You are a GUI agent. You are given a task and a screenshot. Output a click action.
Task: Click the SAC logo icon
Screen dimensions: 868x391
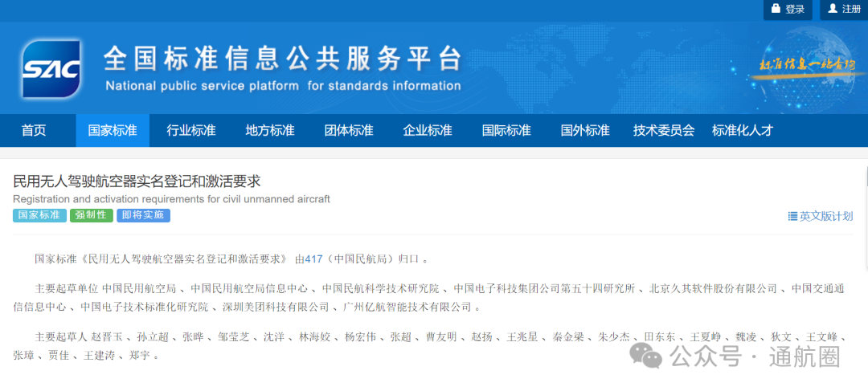coord(51,68)
